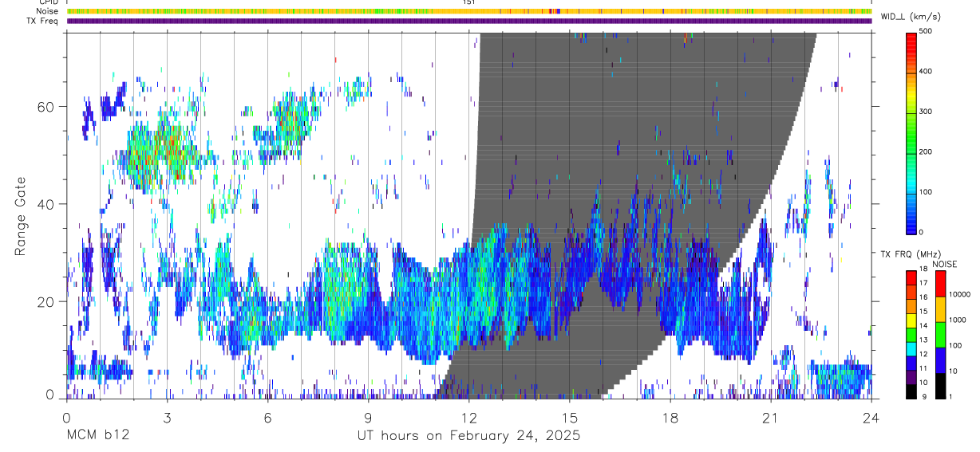
Task: Click the Noise strip above the plot
Action: tap(469, 11)
